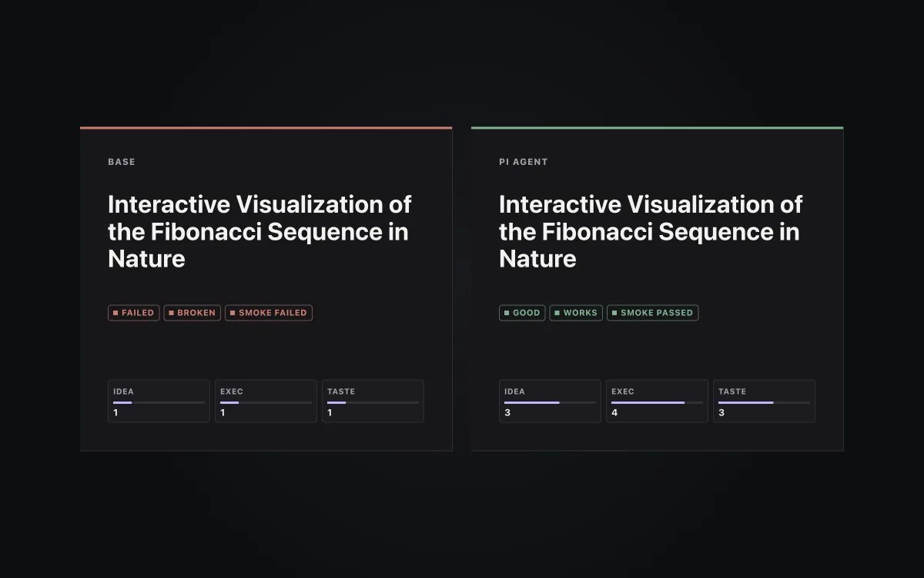Click the PI AGENT EXEC score bar

(x=657, y=402)
